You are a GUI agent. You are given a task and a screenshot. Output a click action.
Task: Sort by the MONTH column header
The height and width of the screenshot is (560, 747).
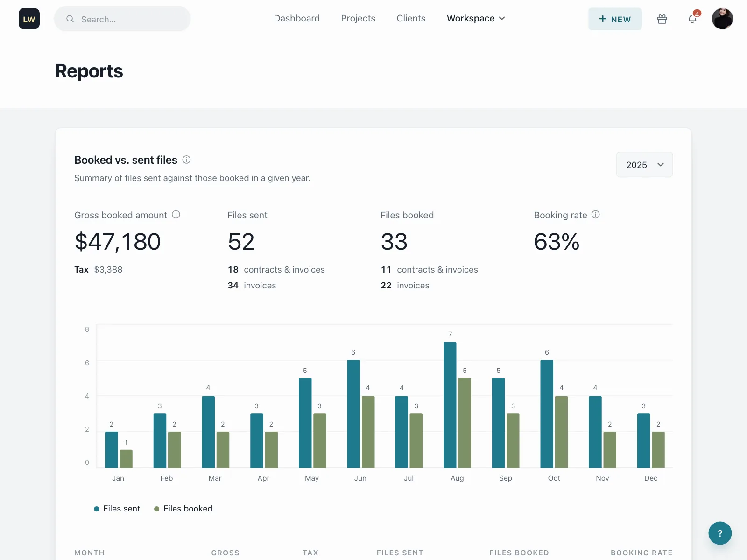[x=90, y=553]
